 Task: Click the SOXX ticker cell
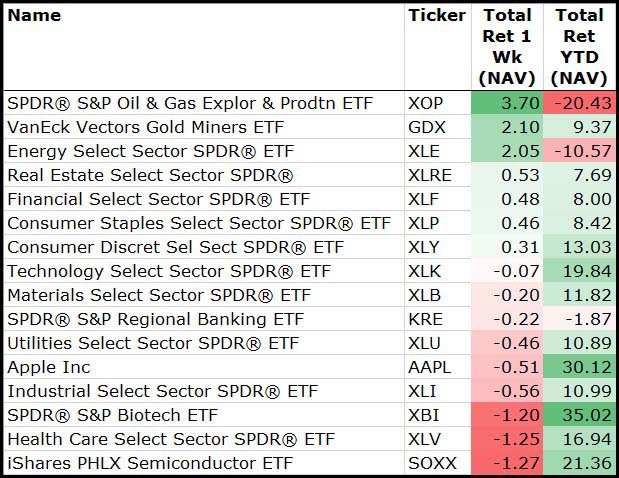click(430, 463)
